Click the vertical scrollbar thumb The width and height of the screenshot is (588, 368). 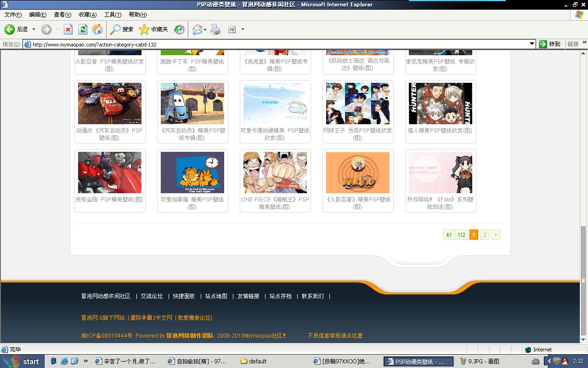583,281
